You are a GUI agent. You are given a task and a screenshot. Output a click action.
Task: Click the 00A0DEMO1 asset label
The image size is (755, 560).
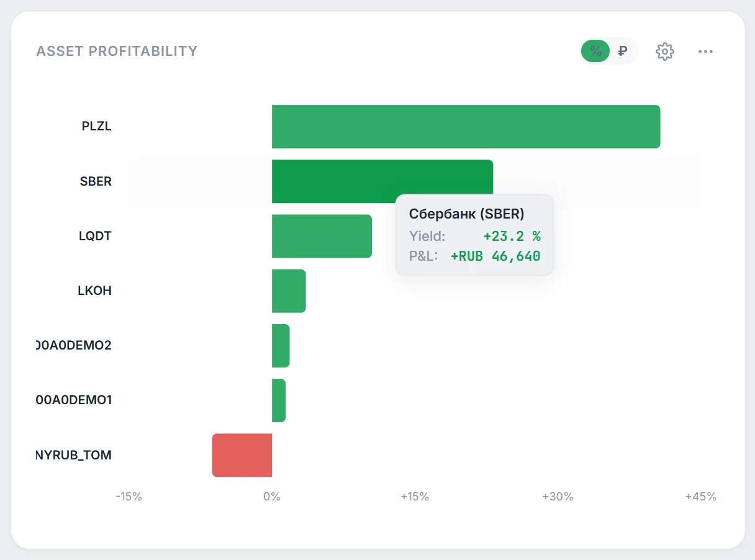pyautogui.click(x=74, y=400)
